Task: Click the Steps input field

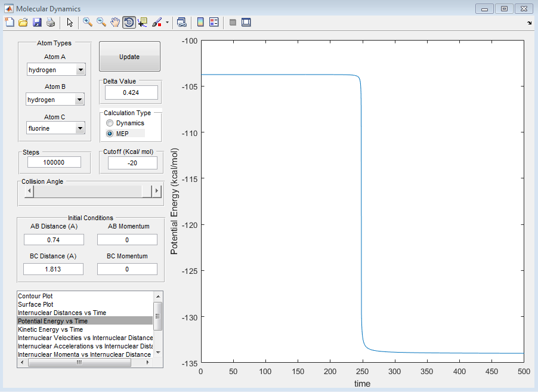Action: (x=54, y=162)
